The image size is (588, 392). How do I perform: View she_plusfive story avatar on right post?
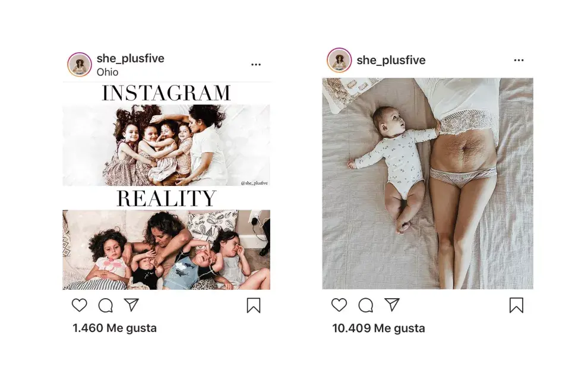coord(339,60)
